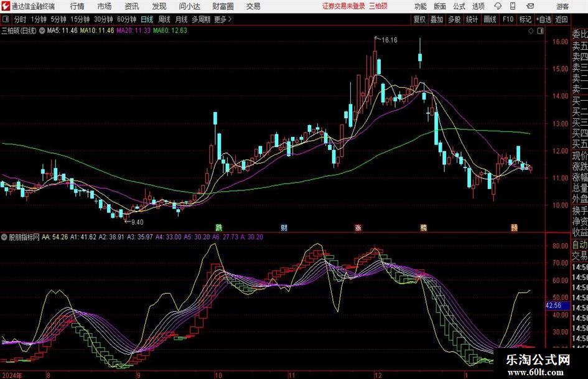The image size is (588, 379).
Task: Add stock via +自选 button
Action: point(543,19)
